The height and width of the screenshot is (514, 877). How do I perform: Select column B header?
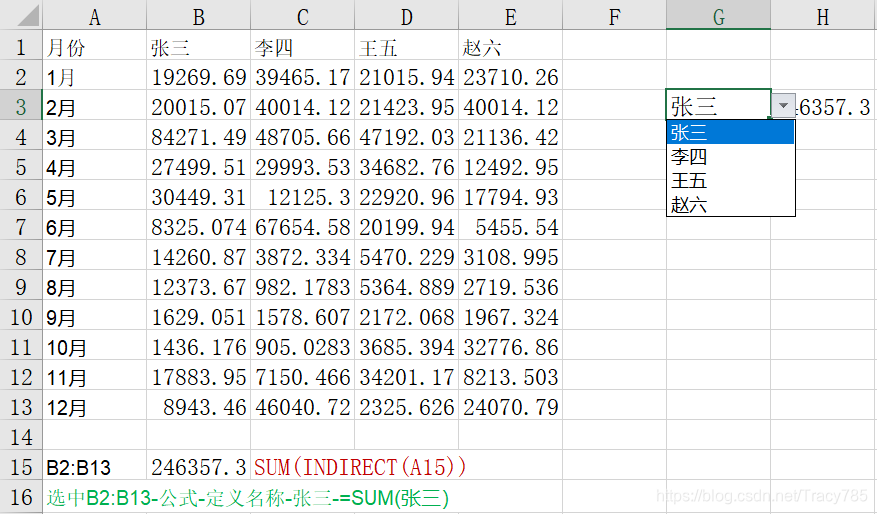(199, 16)
